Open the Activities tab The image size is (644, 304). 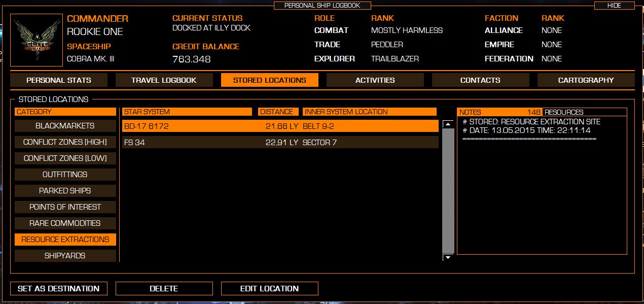tap(375, 80)
